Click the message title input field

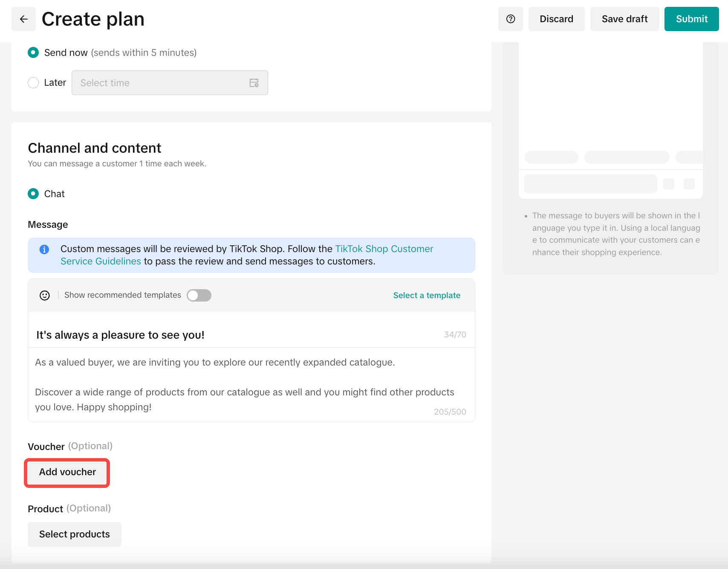234,335
